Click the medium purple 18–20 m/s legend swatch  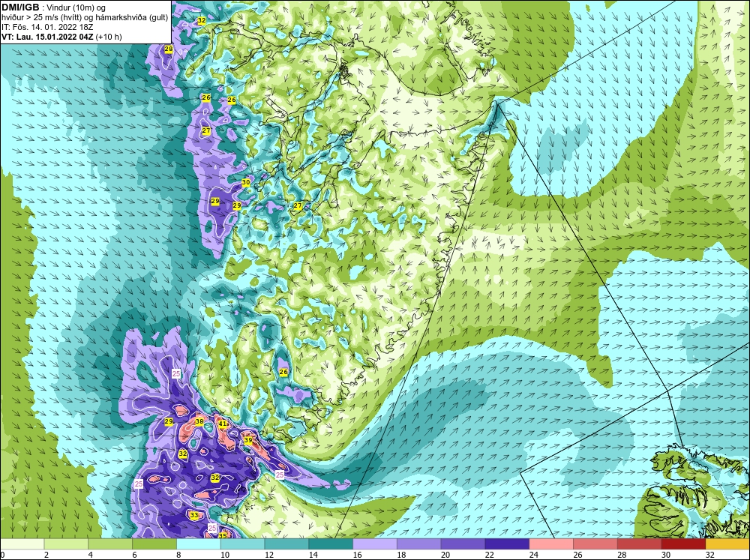(419, 544)
